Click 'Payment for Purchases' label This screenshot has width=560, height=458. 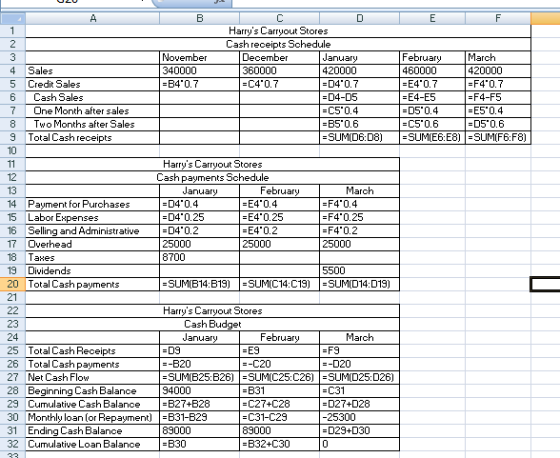[x=92, y=204]
